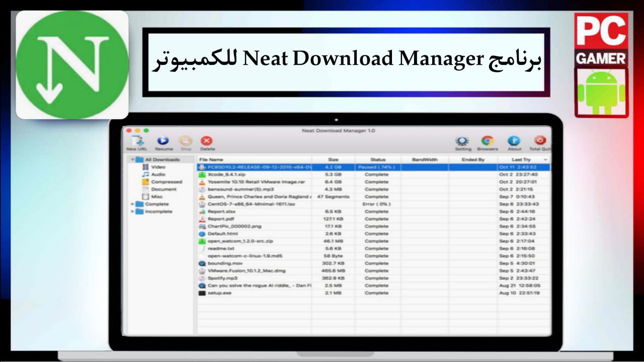This screenshot has height=362, width=644.
Task: Select ChartPic_000002.png file row
Action: pyautogui.click(x=373, y=226)
